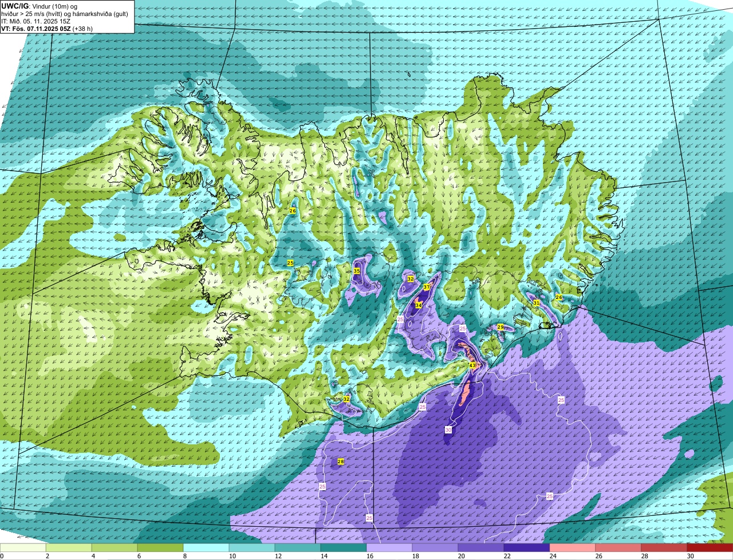This screenshot has width=733, height=560.
Task: Click legend tick label 12
Action: 278,556
